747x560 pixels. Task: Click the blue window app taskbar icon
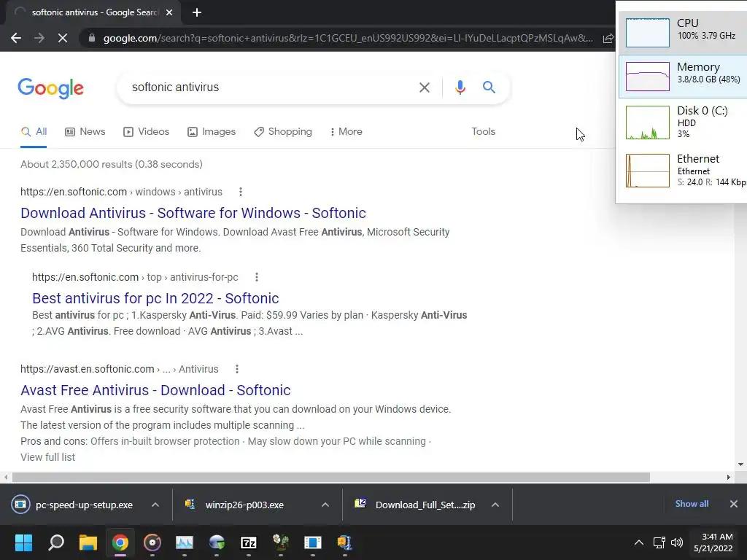[312, 542]
